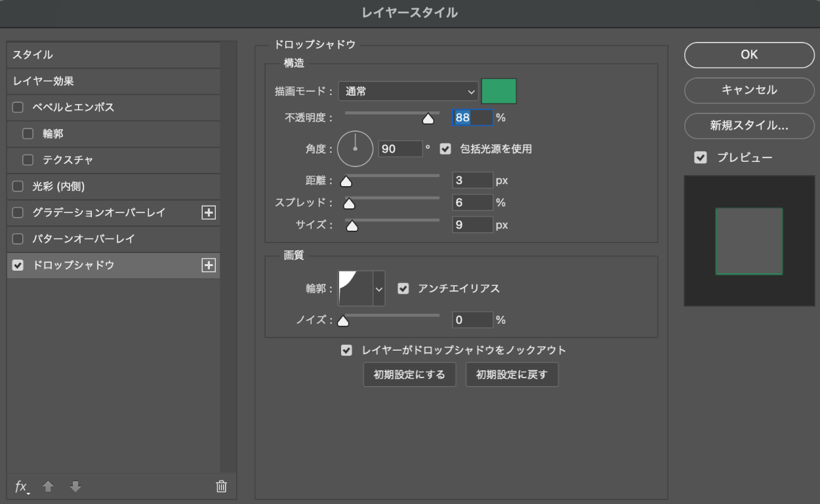Click the 初期設定に戻す button

click(x=512, y=375)
